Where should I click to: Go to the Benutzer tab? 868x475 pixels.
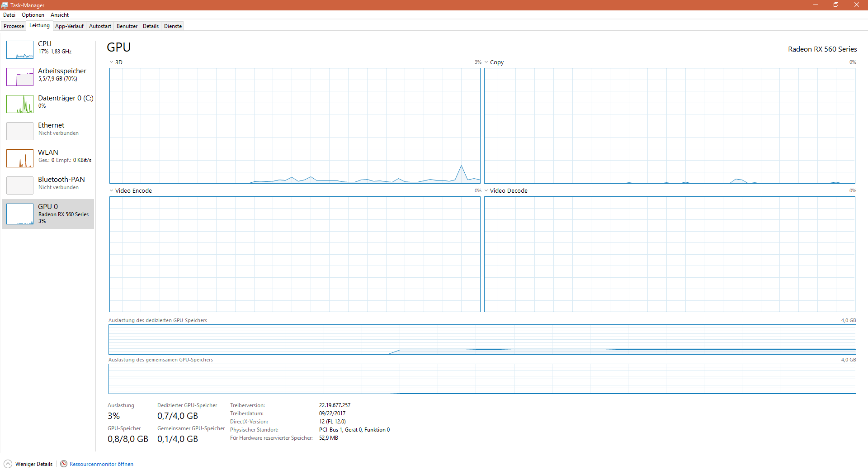(127, 26)
